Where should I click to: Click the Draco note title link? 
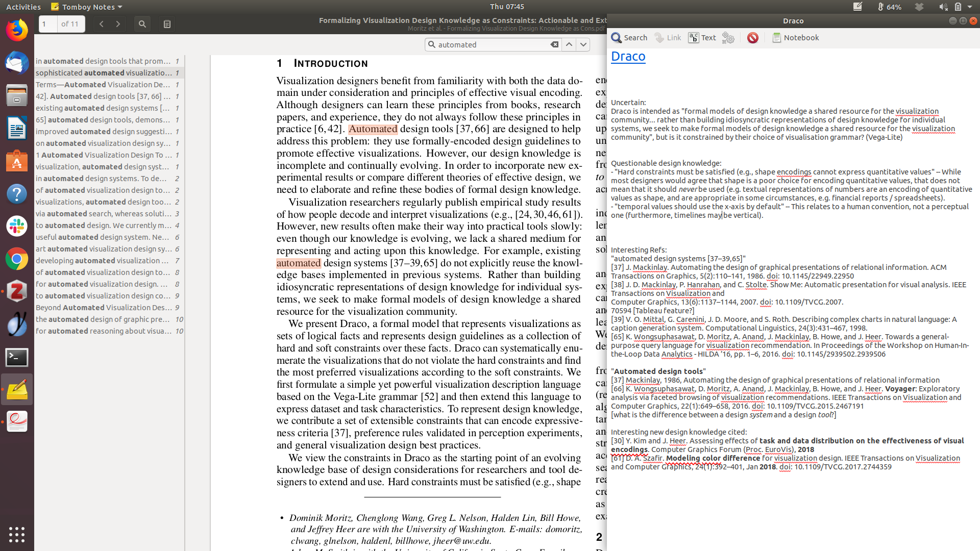(x=628, y=56)
